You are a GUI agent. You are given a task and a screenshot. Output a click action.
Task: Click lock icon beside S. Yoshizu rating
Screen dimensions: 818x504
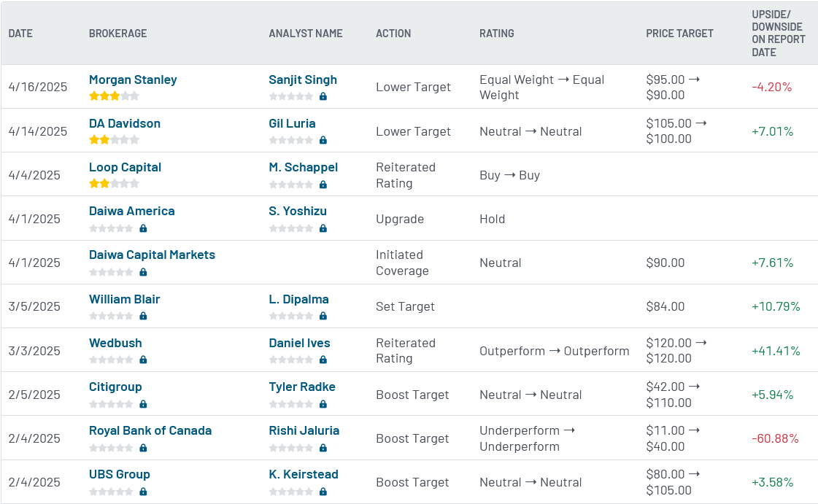coord(323,228)
